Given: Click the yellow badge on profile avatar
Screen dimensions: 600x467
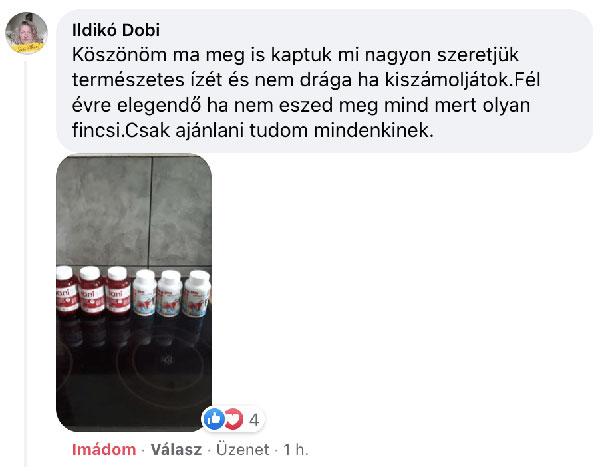Looking at the screenshot, I should pos(28,48).
